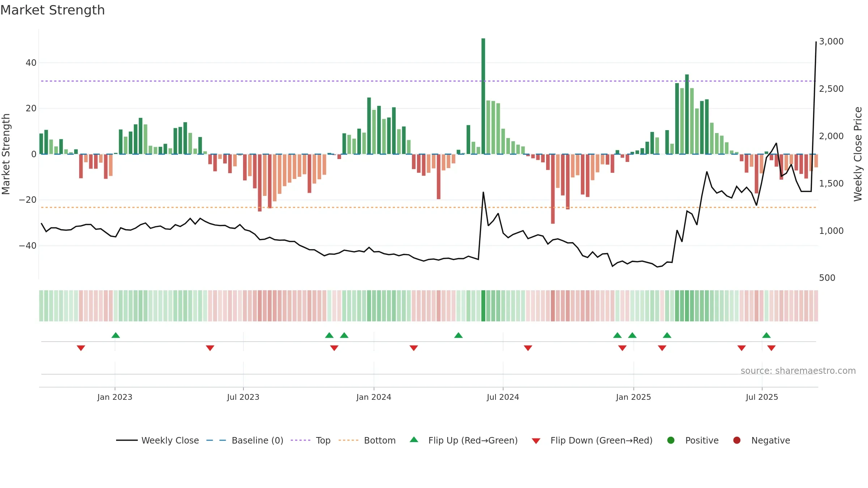This screenshot has width=868, height=488.
Task: Toggle the Baseline (0) legend entry
Action: point(245,440)
